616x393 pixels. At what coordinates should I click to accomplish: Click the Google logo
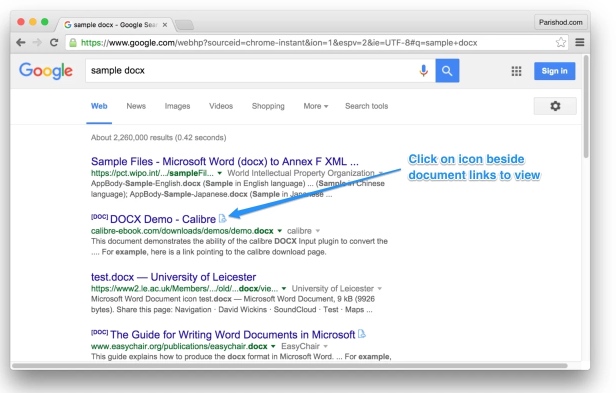pos(46,71)
